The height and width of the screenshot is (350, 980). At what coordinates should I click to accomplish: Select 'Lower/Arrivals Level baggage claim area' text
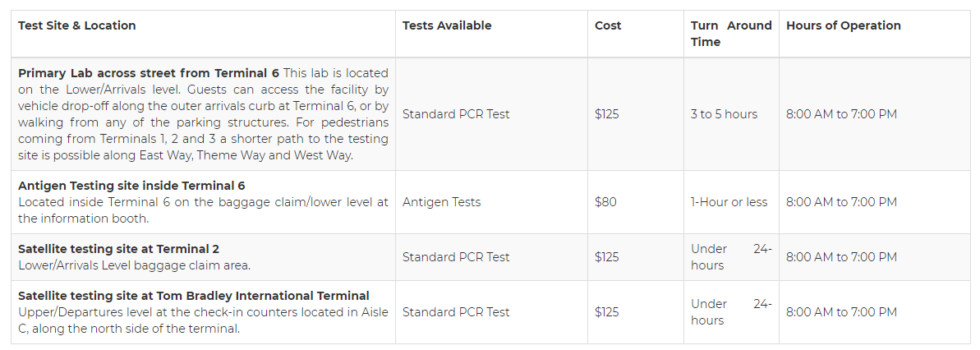[x=135, y=265]
